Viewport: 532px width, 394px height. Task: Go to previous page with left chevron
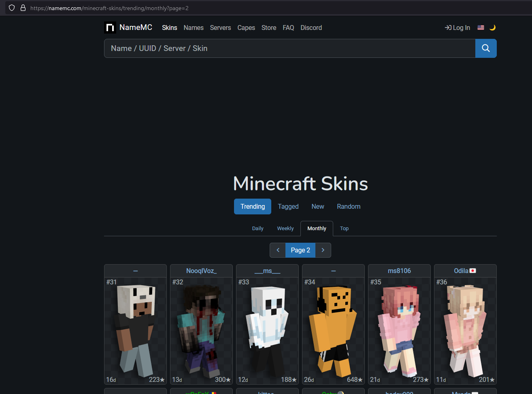coord(278,250)
